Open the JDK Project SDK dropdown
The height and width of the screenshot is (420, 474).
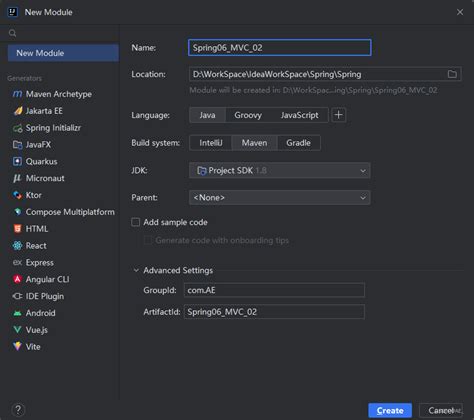click(279, 170)
